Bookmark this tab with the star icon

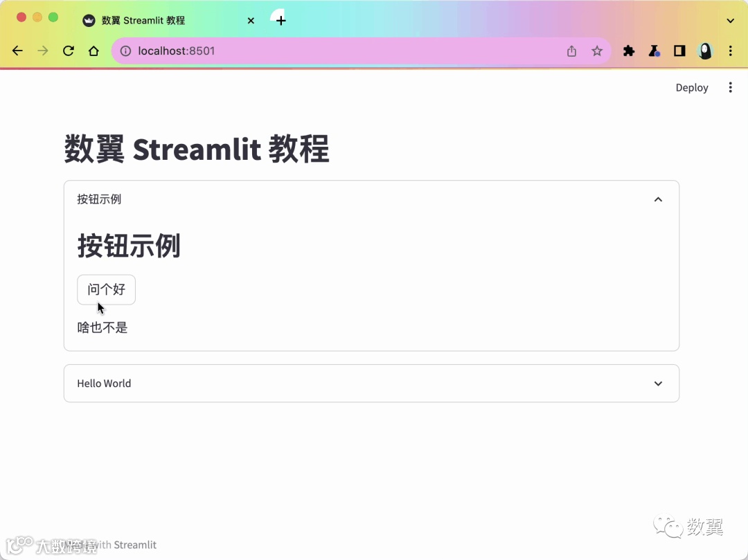pyautogui.click(x=597, y=51)
